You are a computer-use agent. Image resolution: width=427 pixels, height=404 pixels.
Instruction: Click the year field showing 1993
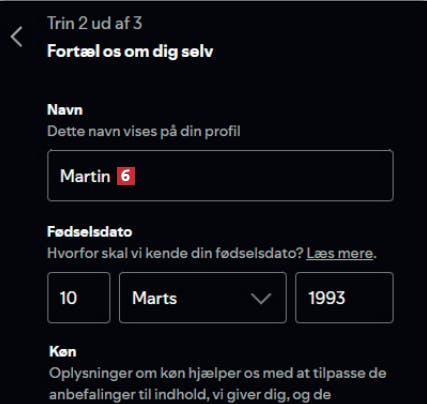pyautogui.click(x=344, y=298)
